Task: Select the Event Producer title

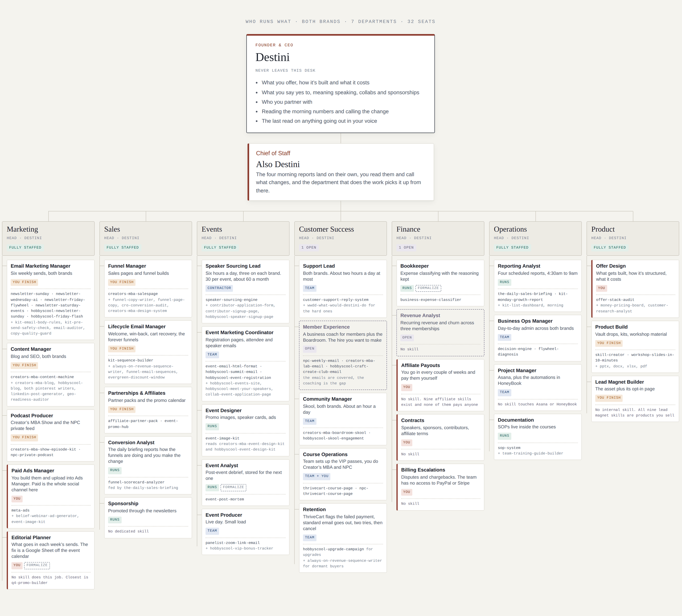Action: click(x=224, y=515)
